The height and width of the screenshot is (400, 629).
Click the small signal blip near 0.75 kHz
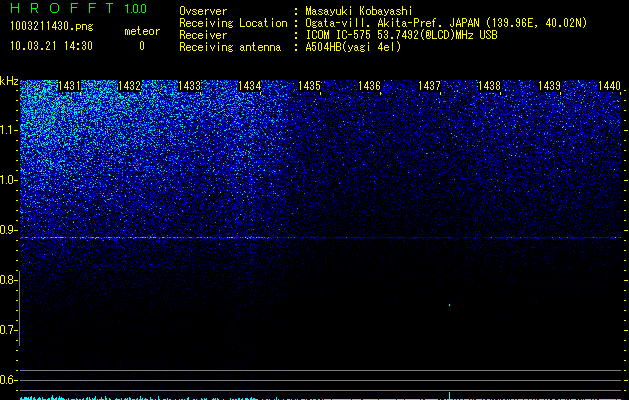(x=449, y=305)
